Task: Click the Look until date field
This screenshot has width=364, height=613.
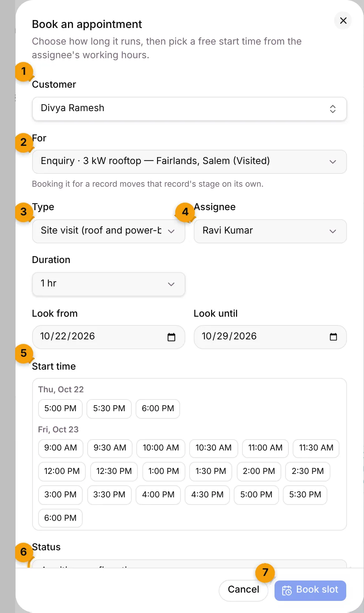Action: tap(270, 337)
